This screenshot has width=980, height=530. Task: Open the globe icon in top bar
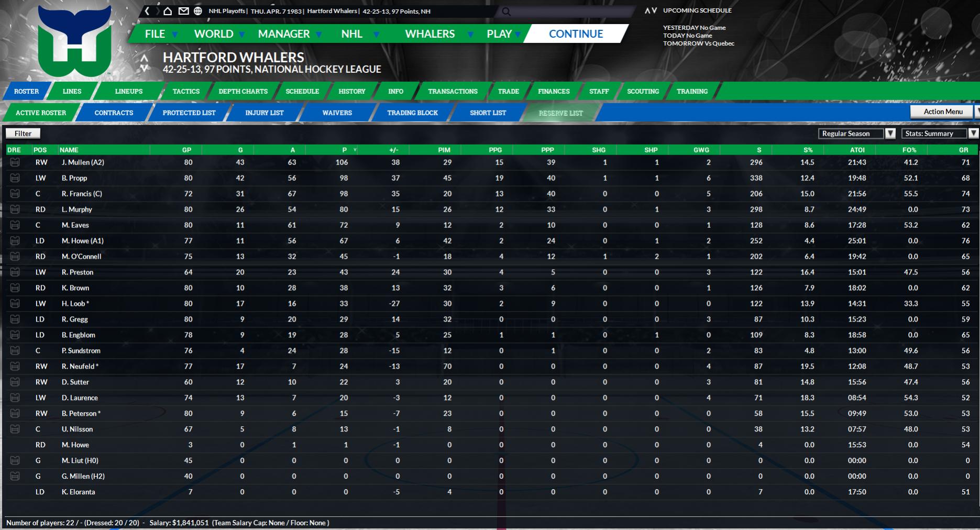coord(197,11)
